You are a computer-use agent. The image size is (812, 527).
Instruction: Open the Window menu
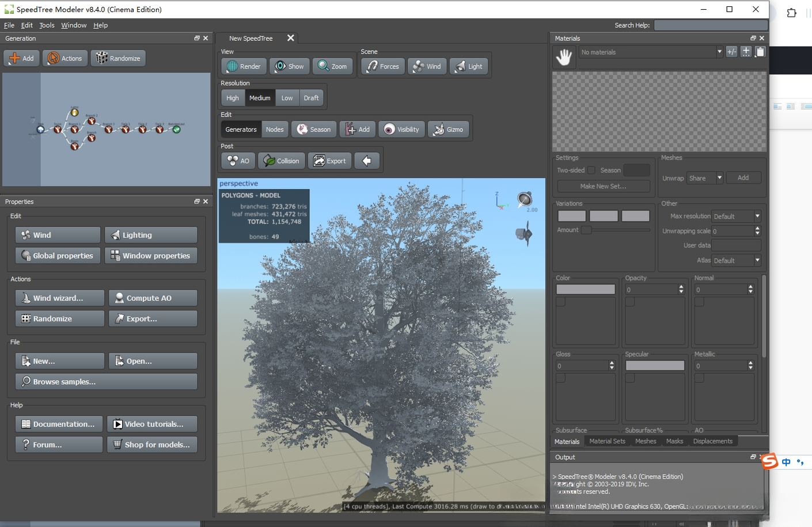point(74,25)
